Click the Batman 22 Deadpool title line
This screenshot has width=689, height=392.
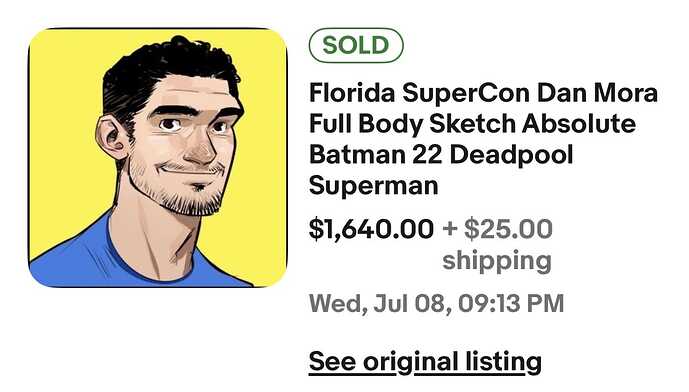click(441, 154)
